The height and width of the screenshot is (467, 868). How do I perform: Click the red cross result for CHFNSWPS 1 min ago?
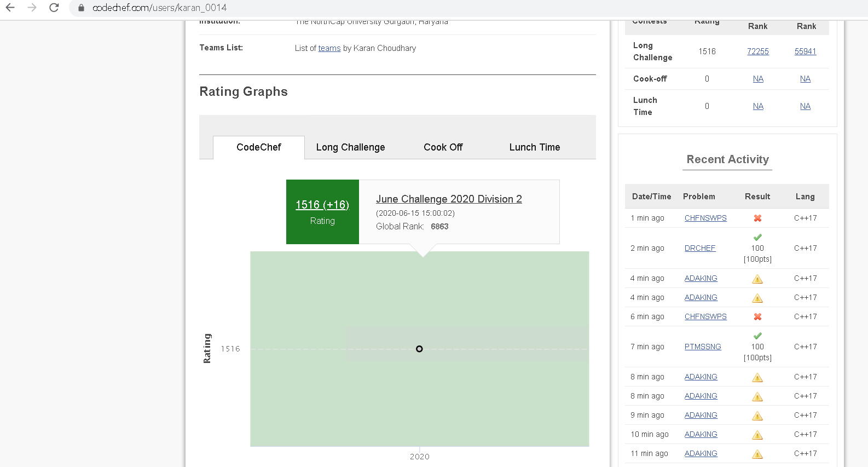tap(757, 218)
